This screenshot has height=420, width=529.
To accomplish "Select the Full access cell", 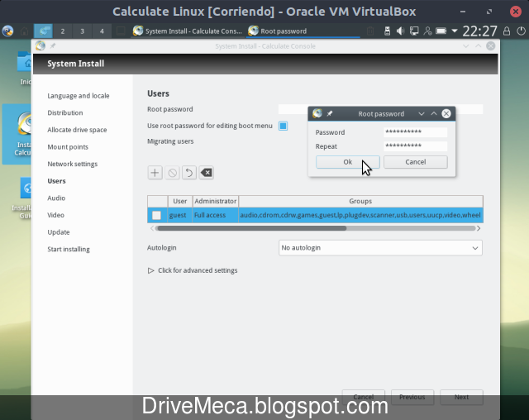I will [x=215, y=215].
